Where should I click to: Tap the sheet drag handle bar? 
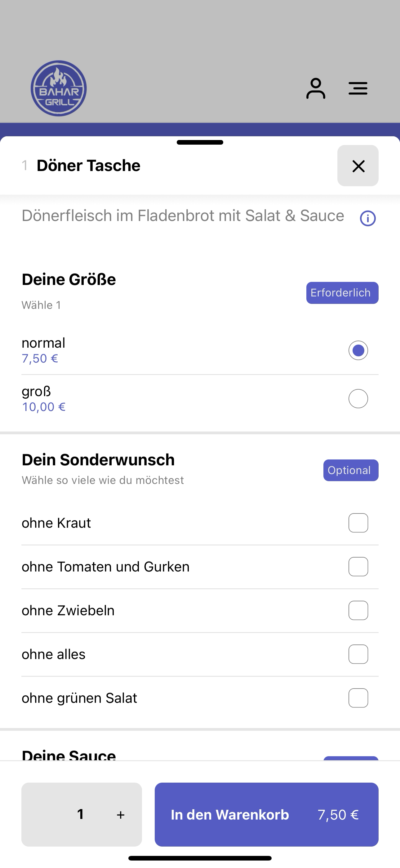200,142
